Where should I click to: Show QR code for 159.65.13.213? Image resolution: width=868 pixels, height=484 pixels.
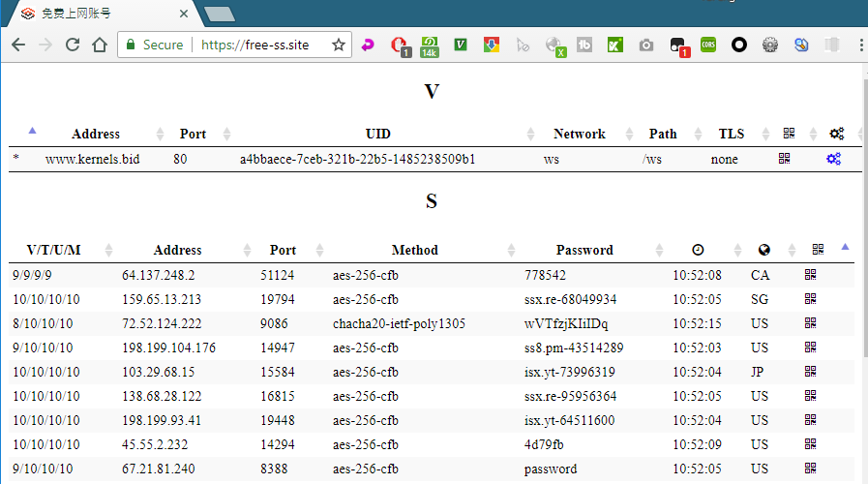[x=811, y=299]
